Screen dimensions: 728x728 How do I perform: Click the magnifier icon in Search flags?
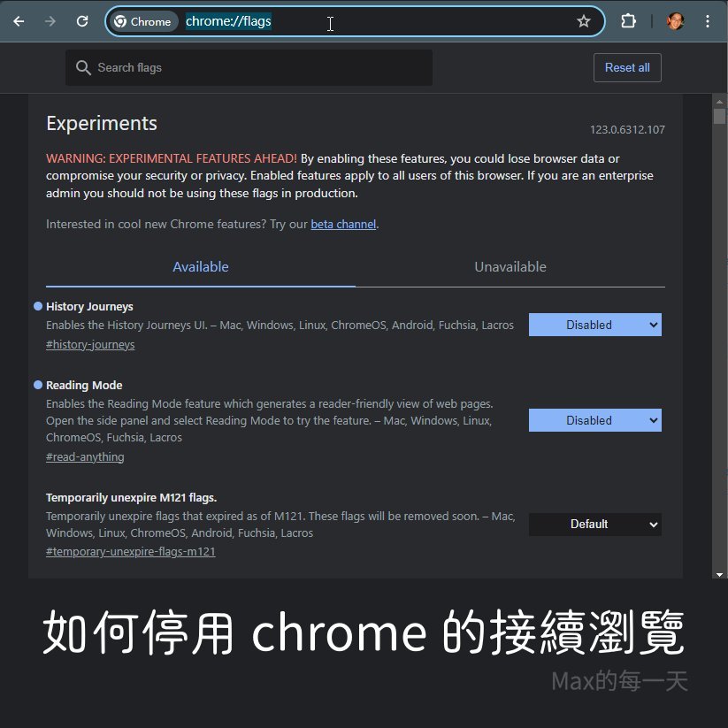pyautogui.click(x=83, y=68)
